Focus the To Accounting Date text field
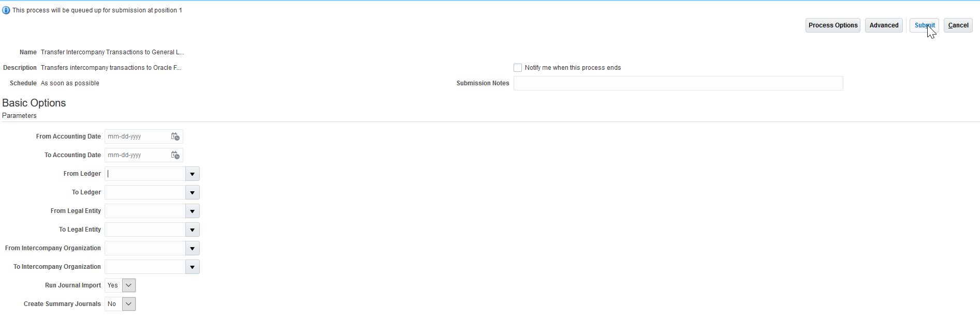Viewport: 980px width, 320px height. [136, 155]
